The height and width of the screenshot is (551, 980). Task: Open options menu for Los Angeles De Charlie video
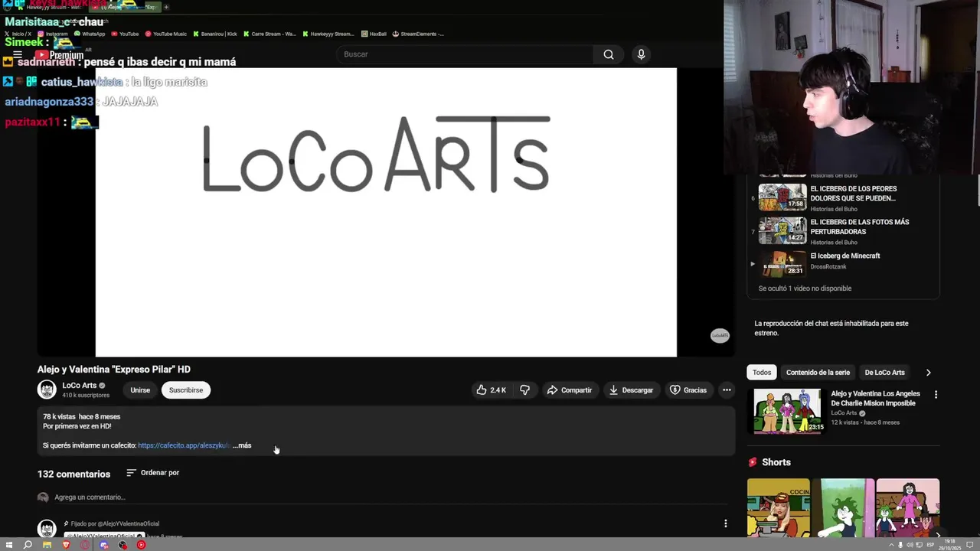pyautogui.click(x=935, y=395)
